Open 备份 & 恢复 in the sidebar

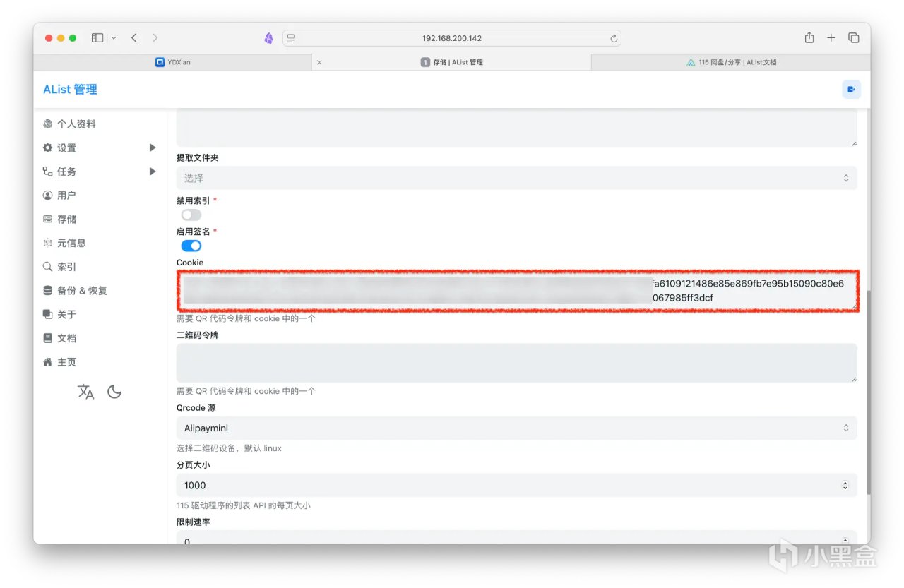82,291
